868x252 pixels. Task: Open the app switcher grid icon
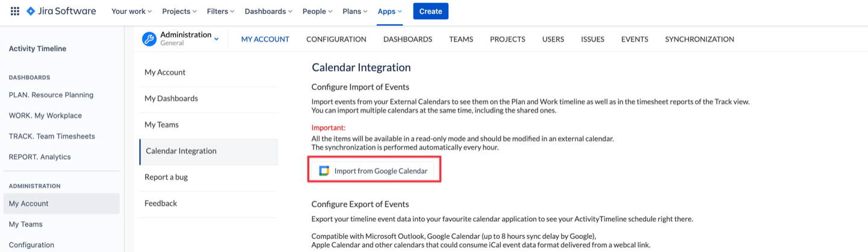[15, 11]
